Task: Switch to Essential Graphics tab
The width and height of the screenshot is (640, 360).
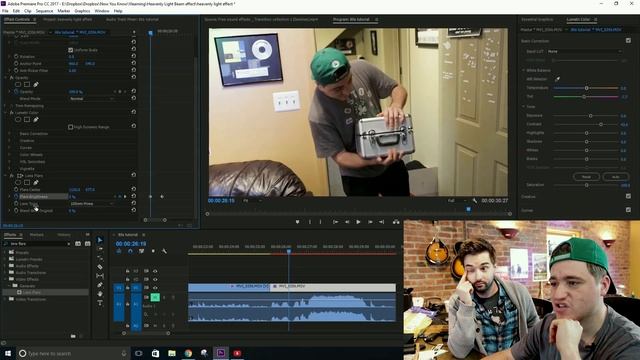Action: 537,19
